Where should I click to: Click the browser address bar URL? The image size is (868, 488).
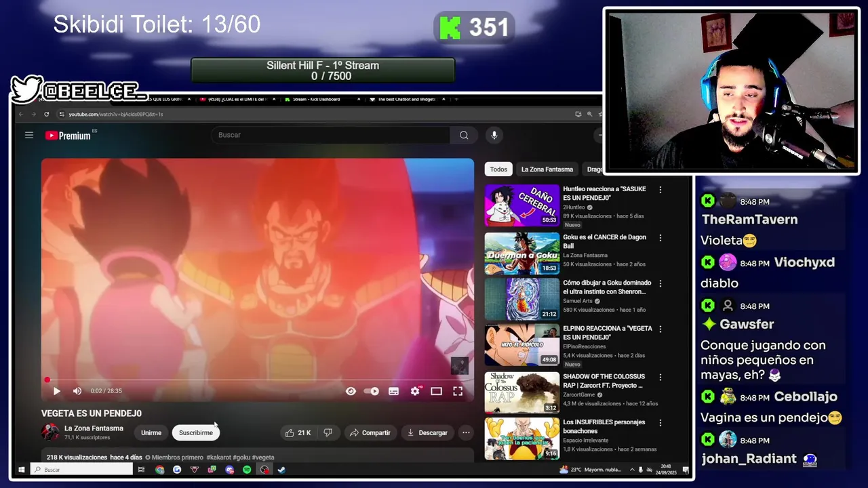click(116, 114)
